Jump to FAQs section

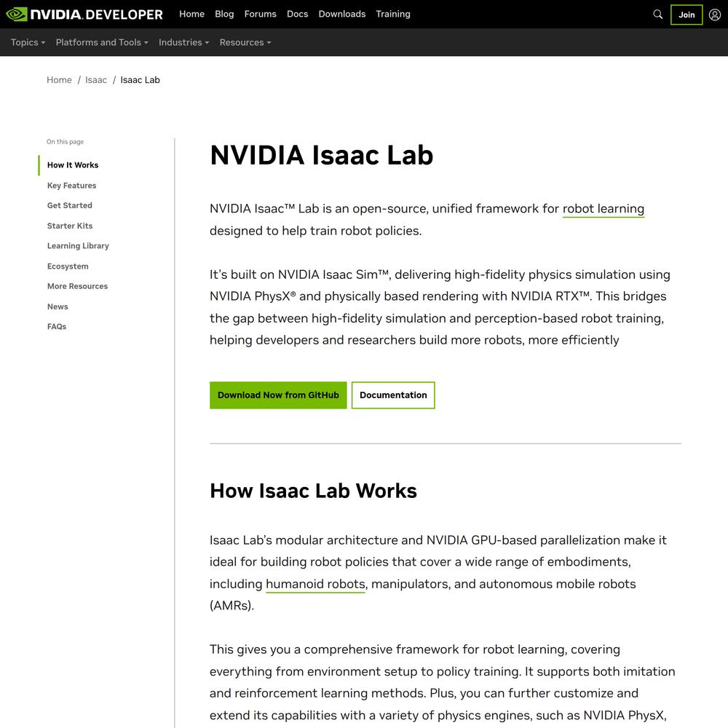pos(57,326)
